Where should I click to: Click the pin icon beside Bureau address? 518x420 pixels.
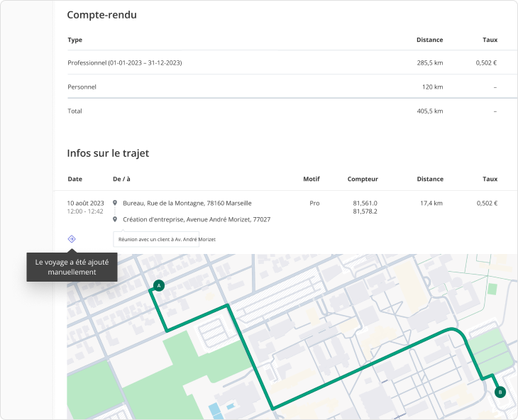coord(115,203)
